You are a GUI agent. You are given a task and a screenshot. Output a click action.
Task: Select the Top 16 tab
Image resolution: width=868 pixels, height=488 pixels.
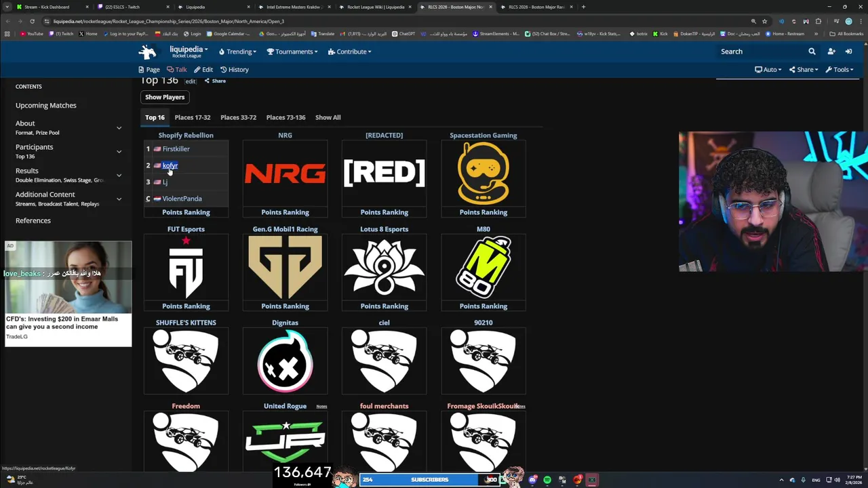(x=155, y=117)
